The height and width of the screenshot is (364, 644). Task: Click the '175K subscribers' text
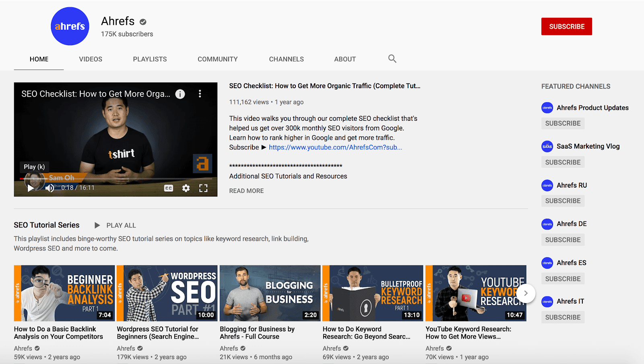click(x=127, y=34)
